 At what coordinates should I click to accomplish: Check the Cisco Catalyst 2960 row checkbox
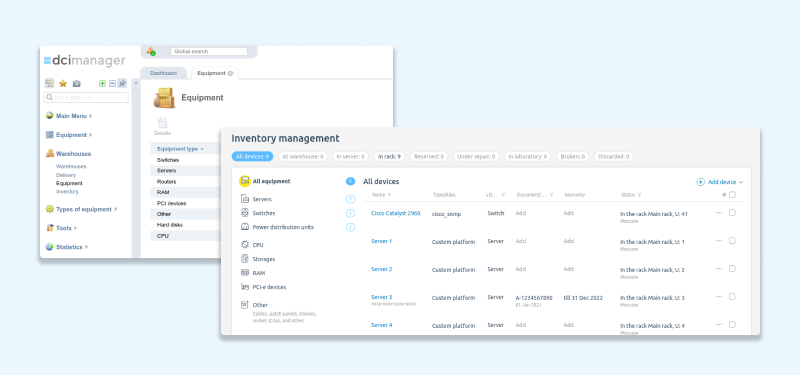(x=732, y=213)
